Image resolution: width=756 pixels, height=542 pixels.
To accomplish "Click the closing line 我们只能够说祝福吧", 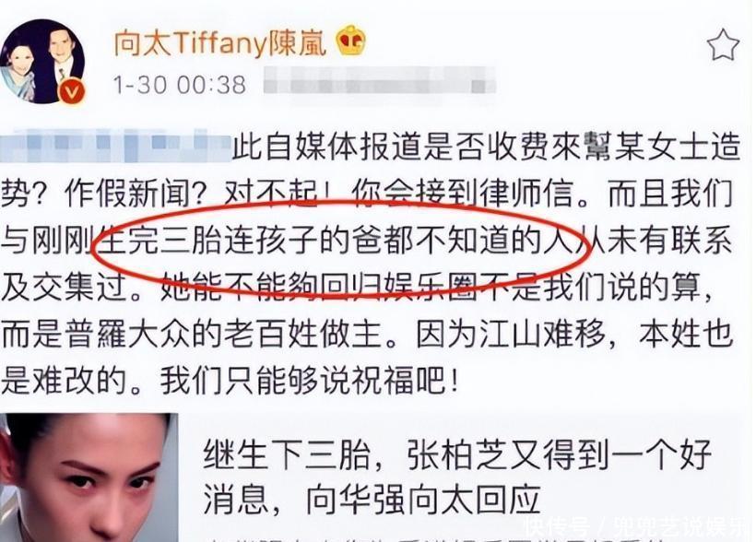I will (301, 381).
